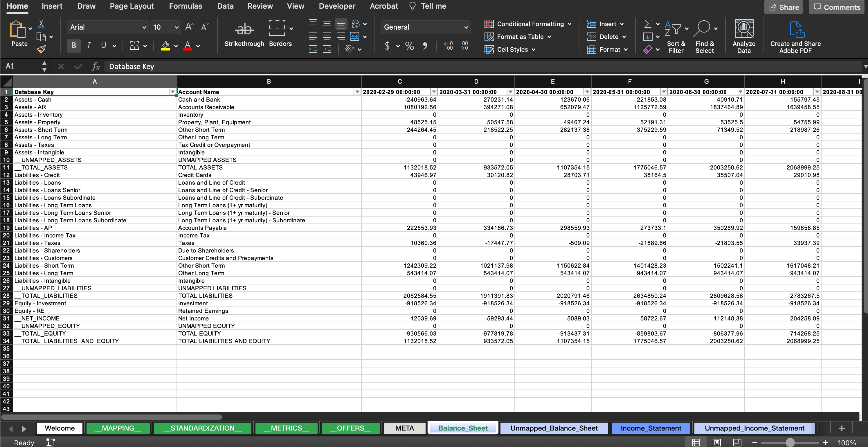The height and width of the screenshot is (447, 868).
Task: Switch to Normal view in status bar
Action: click(x=696, y=442)
